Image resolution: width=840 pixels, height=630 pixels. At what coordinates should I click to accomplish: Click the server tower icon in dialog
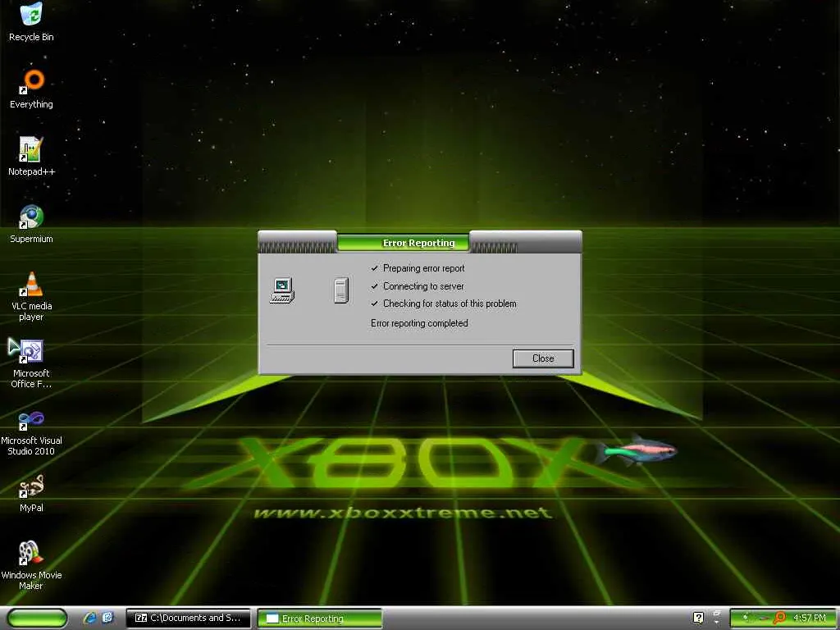pos(341,291)
